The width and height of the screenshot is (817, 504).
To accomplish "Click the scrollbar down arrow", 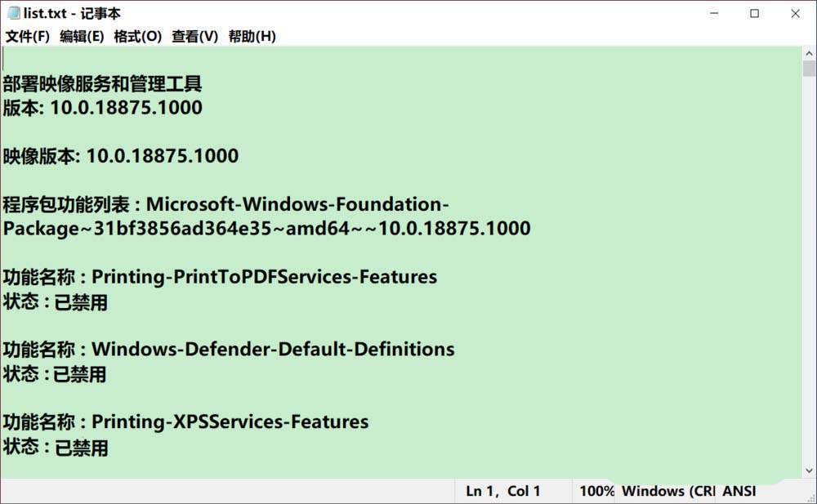I will point(809,471).
